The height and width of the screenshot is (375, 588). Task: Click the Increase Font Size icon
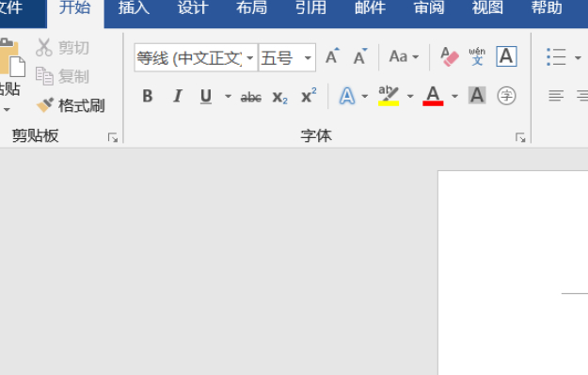[332, 56]
